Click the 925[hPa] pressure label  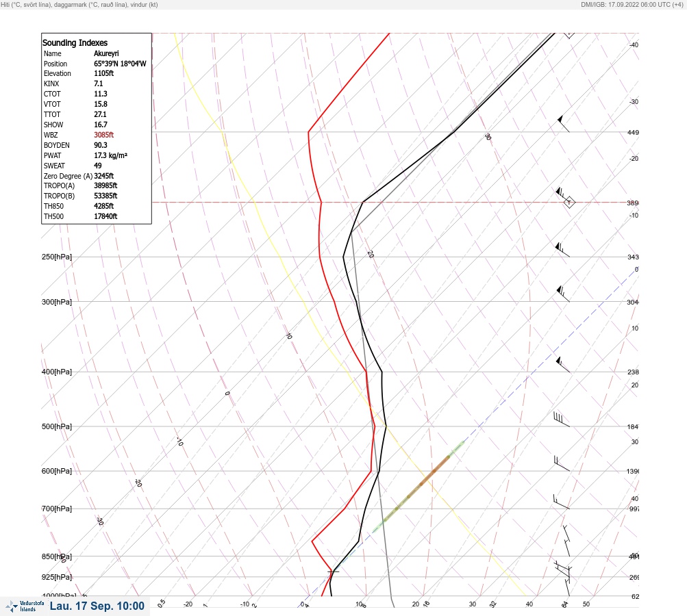[57, 577]
